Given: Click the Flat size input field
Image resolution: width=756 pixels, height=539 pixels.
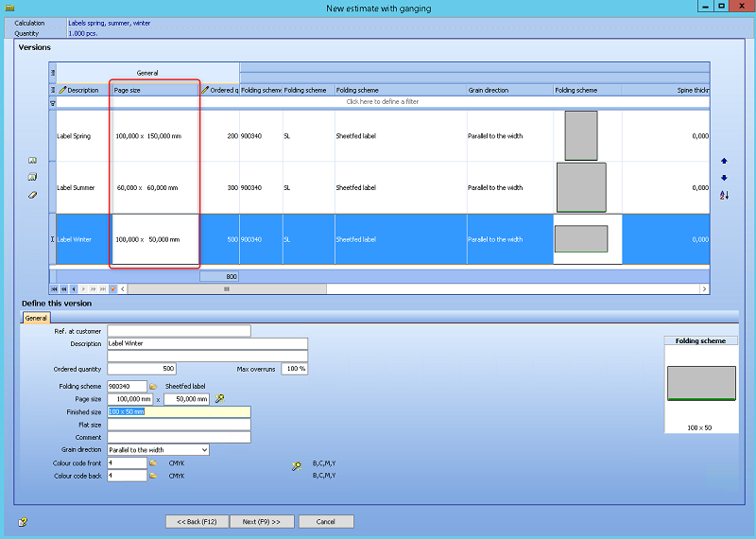Looking at the screenshot, I should 179,425.
